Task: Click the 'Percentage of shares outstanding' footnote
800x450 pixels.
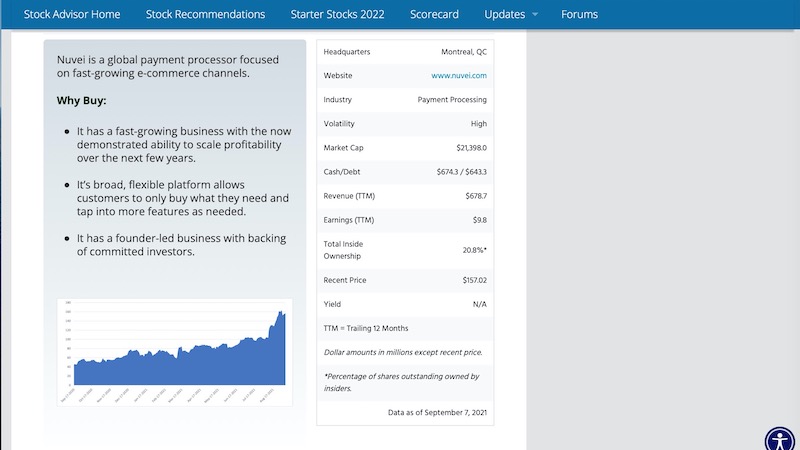Action: [x=402, y=382]
